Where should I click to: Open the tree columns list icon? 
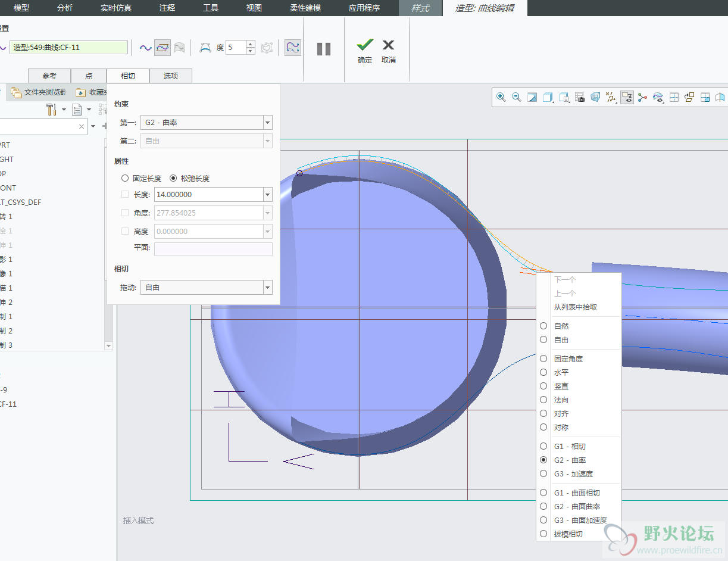click(x=77, y=109)
